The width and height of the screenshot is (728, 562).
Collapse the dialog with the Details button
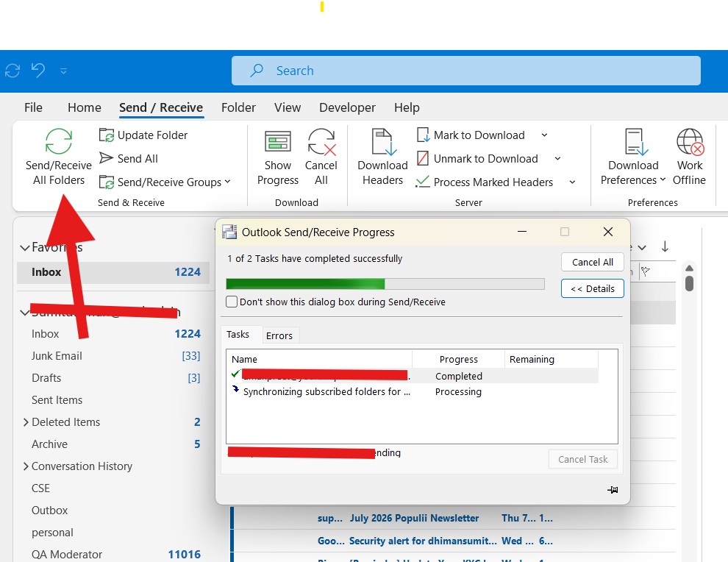pos(593,288)
